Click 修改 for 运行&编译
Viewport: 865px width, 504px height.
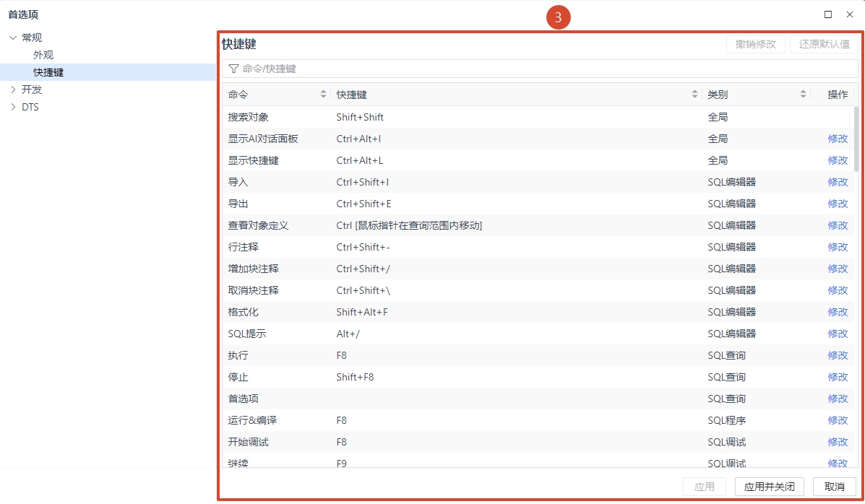click(x=838, y=420)
